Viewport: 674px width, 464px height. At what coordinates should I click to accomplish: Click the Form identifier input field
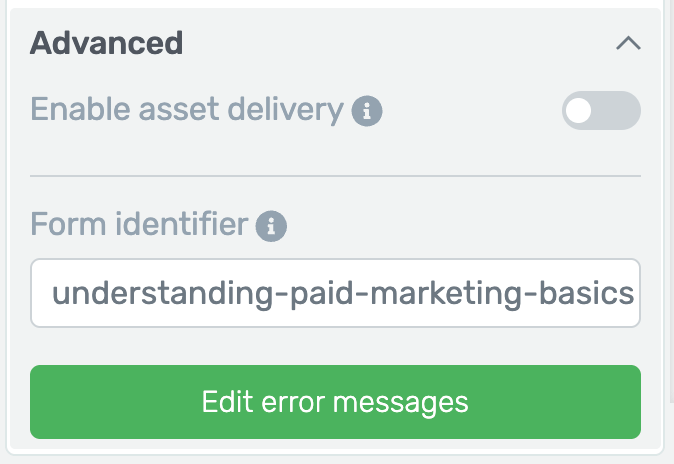pos(335,293)
